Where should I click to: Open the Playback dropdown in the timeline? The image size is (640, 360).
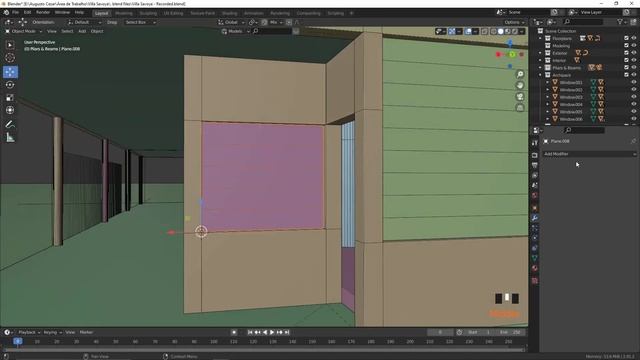point(28,332)
